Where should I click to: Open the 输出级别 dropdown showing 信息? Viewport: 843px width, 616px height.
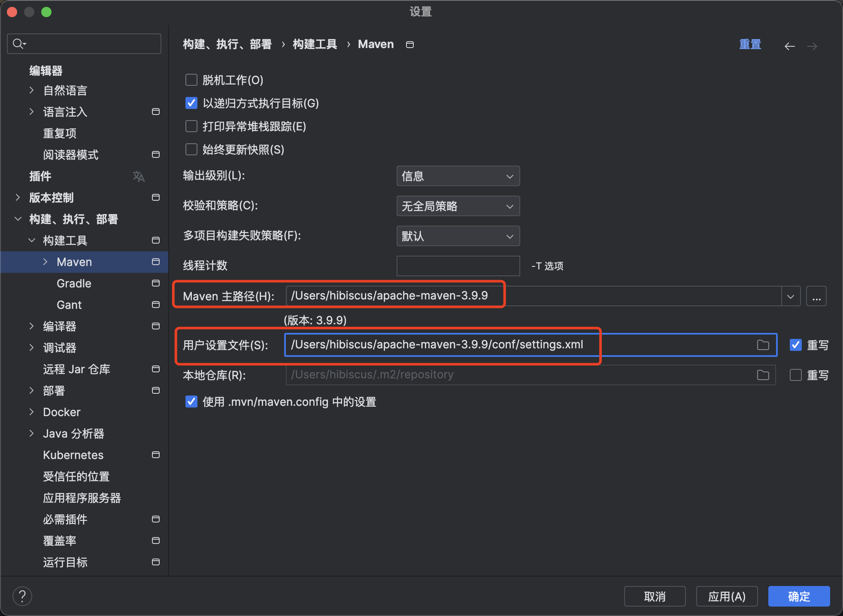pos(458,176)
